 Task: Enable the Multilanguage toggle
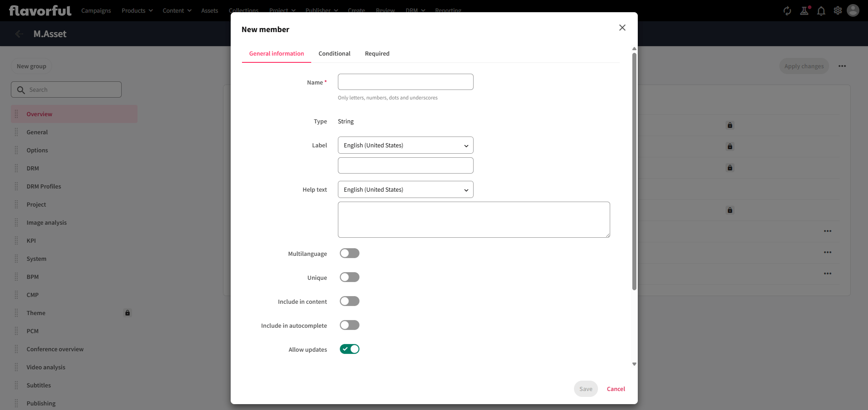[350, 253]
